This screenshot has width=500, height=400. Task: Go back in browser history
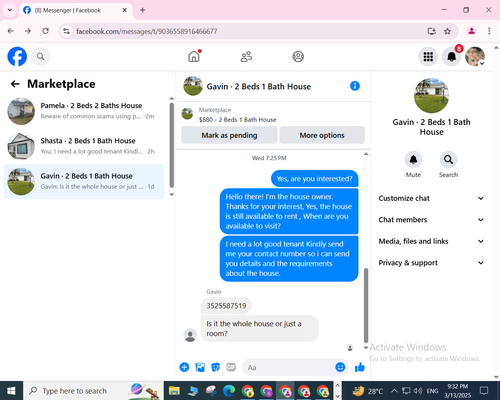11,31
